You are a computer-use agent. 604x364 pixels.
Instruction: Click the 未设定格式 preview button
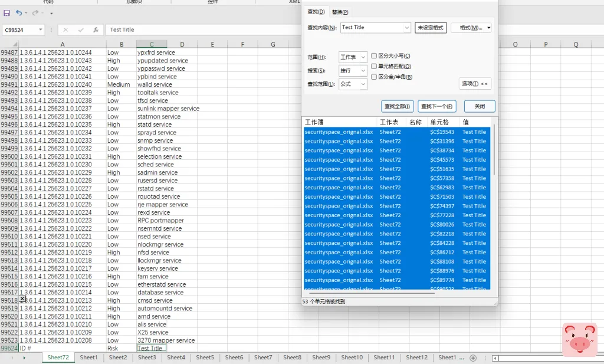(x=430, y=28)
